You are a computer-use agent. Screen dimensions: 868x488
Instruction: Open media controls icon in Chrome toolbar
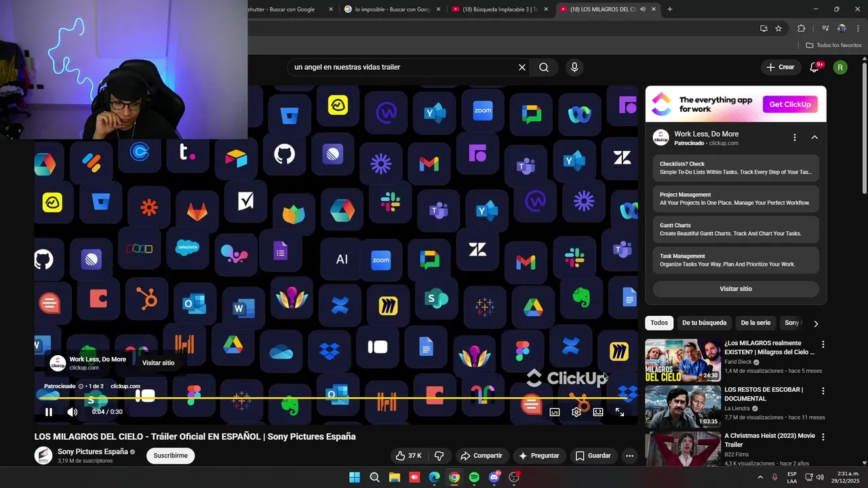[825, 28]
